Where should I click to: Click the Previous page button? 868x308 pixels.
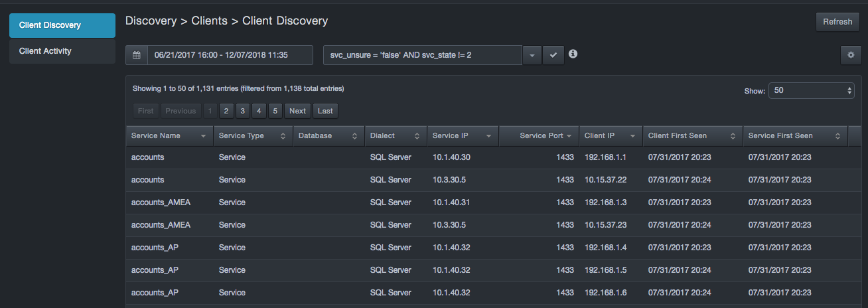181,111
